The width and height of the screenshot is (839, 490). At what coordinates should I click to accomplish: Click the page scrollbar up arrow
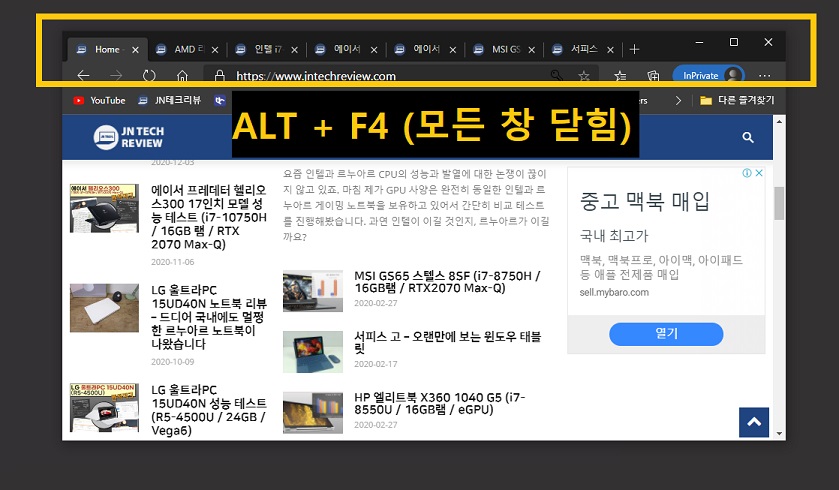(779, 122)
